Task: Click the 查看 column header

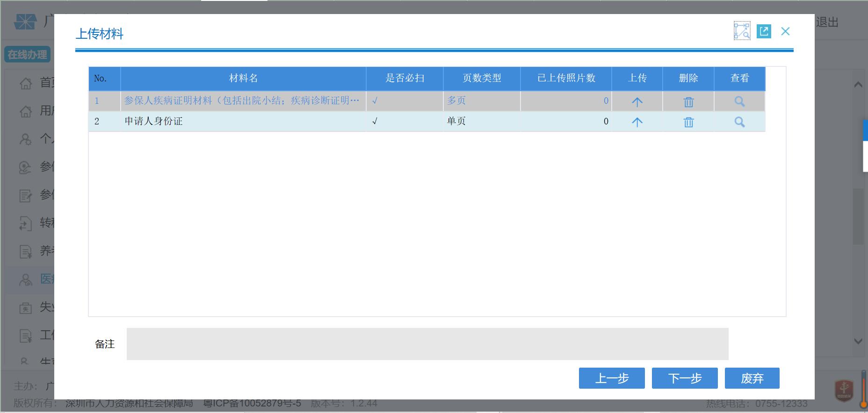Action: (740, 79)
